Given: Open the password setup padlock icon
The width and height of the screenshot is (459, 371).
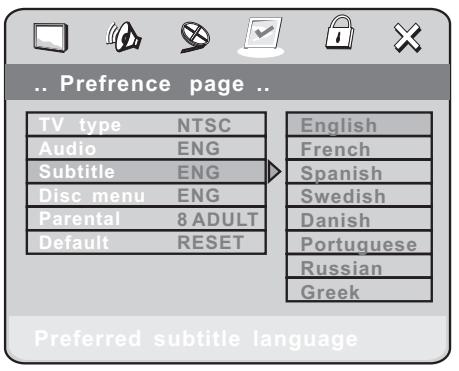Looking at the screenshot, I should (340, 32).
